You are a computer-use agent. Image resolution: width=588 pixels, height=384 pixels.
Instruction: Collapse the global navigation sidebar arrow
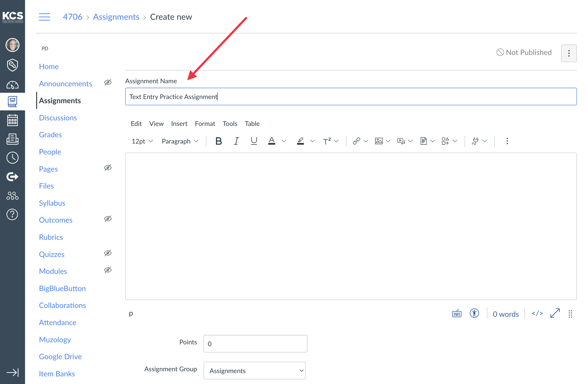(12, 372)
